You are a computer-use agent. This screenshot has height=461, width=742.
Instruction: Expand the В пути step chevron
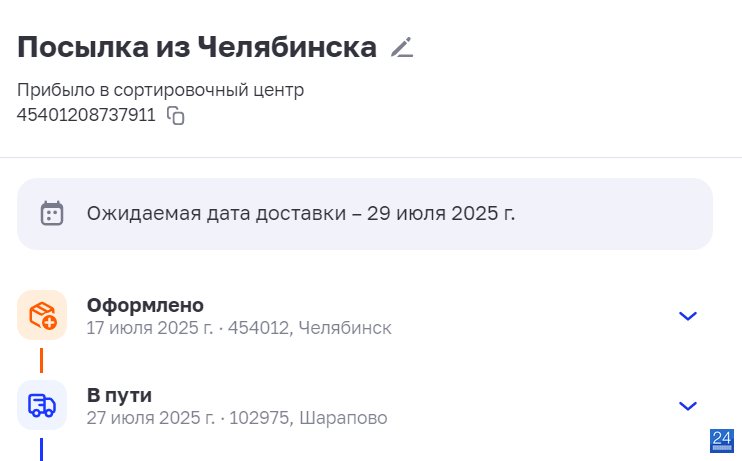[x=688, y=406]
